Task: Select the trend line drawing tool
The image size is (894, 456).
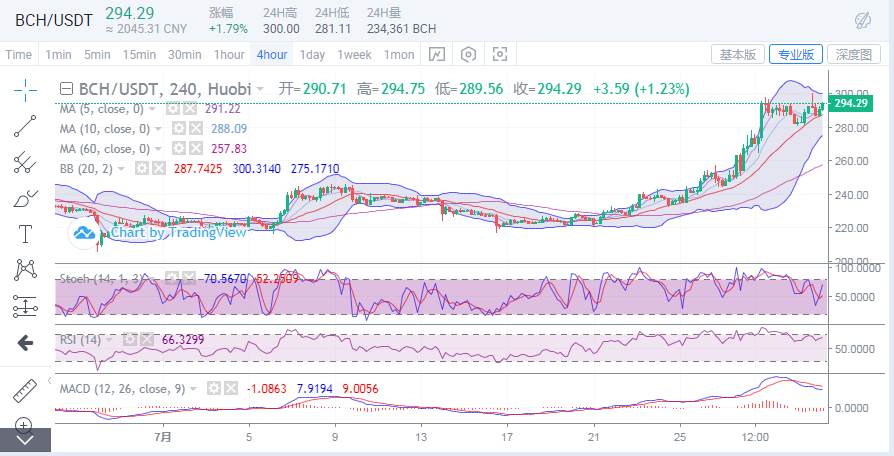Action: tap(25, 126)
